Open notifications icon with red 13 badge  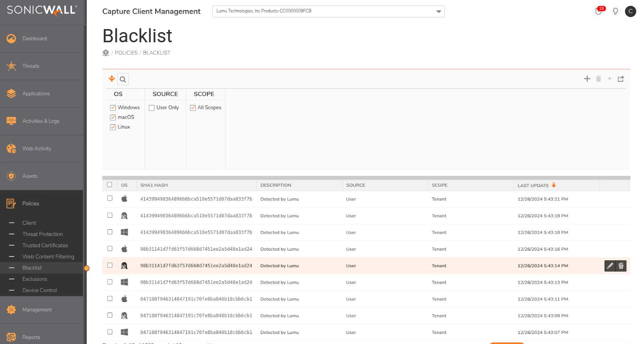coord(599,11)
